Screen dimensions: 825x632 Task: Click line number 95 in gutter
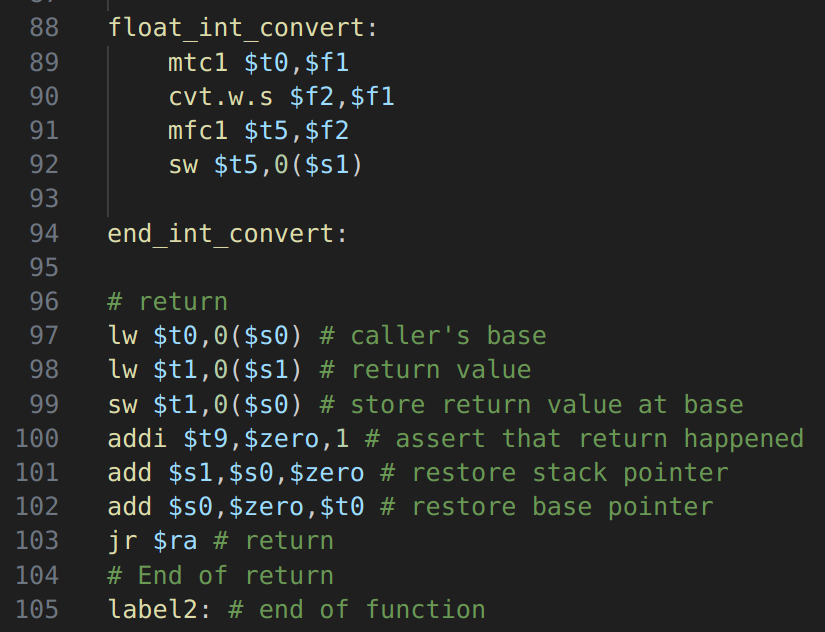point(44,267)
